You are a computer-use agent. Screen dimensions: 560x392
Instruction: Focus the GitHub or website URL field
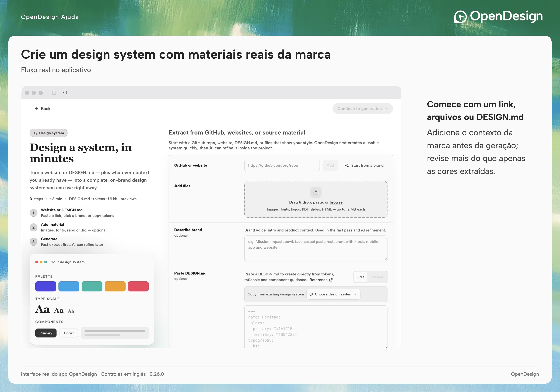tap(282, 165)
